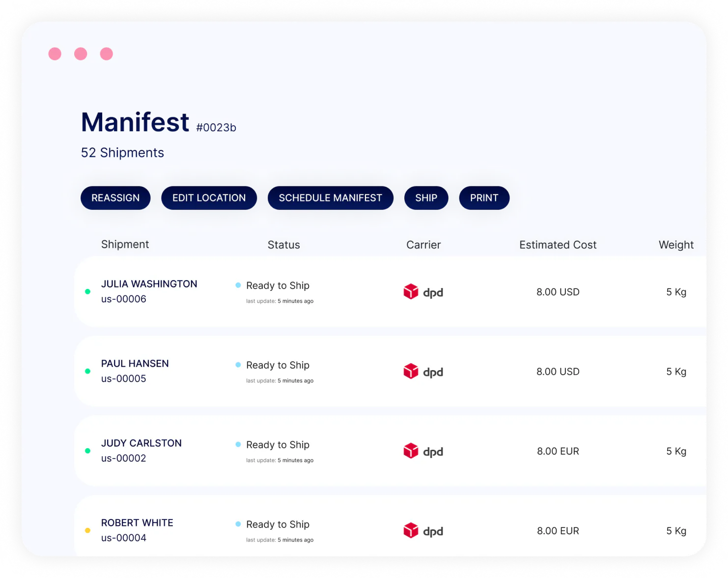Click yellow status dot beside Robert White
The height and width of the screenshot is (578, 728).
(88, 530)
